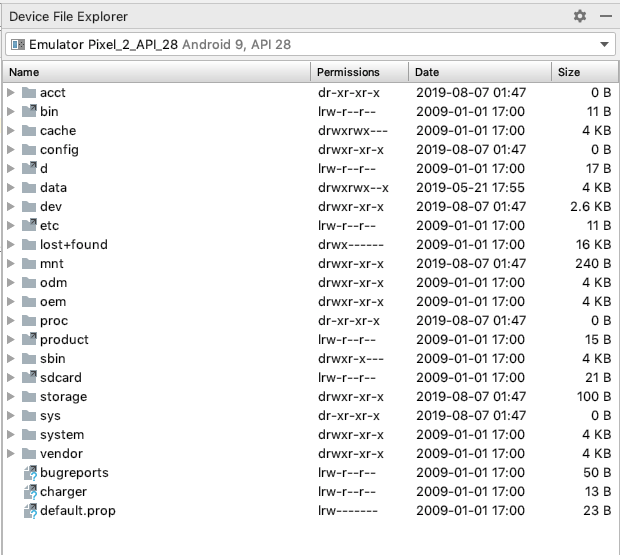Expand the bin symlink folder

pyautogui.click(x=11, y=111)
